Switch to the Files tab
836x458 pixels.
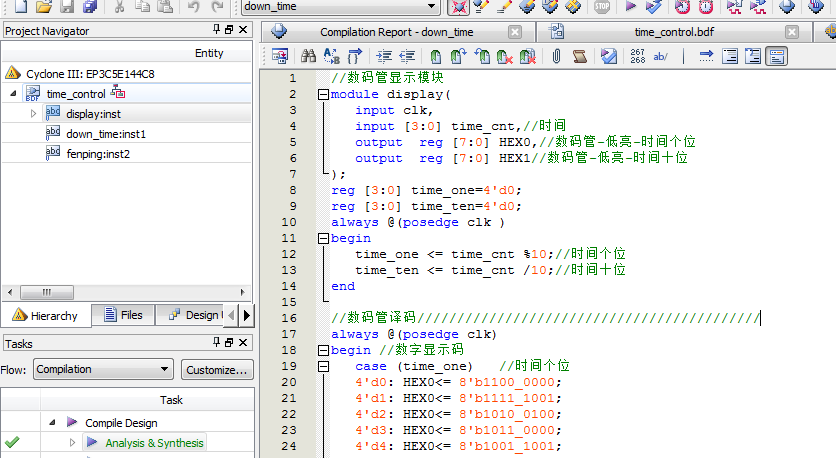click(122, 315)
